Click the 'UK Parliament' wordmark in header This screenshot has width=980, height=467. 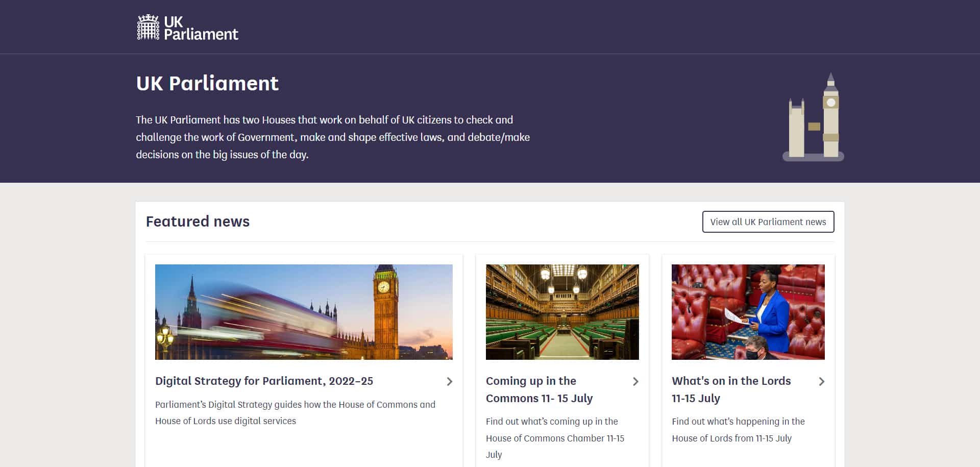click(x=201, y=28)
